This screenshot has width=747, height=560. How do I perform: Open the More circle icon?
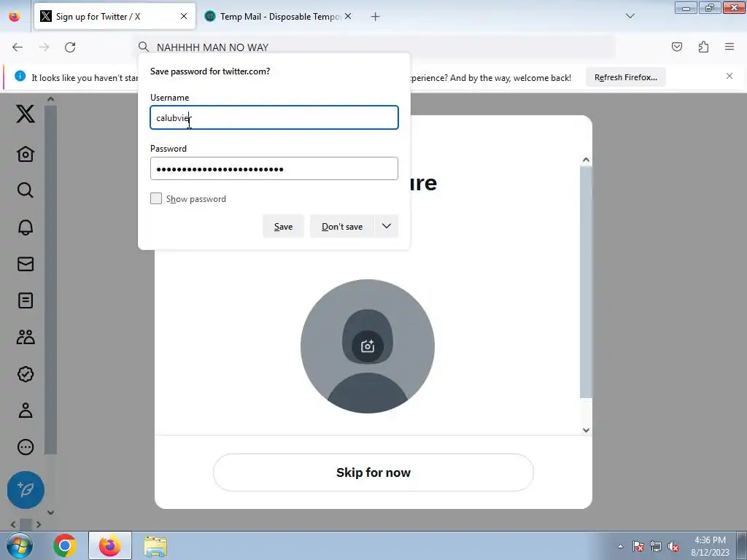coord(26,447)
